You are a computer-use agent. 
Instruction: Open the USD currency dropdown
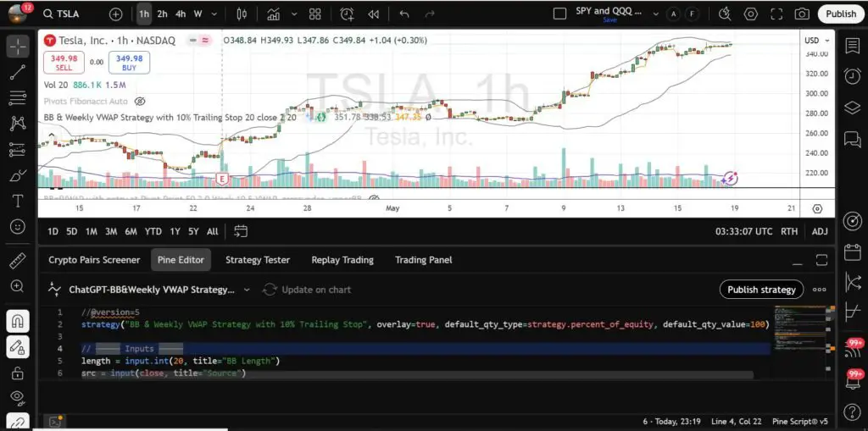click(818, 41)
